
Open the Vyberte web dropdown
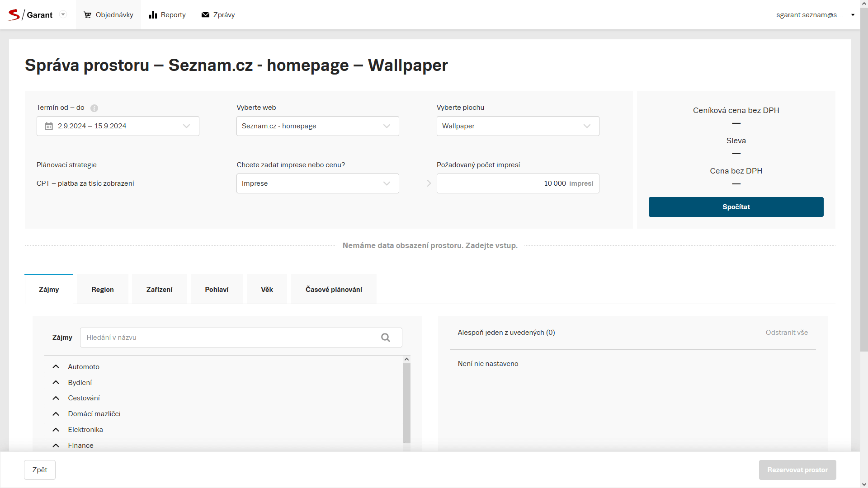(x=317, y=126)
